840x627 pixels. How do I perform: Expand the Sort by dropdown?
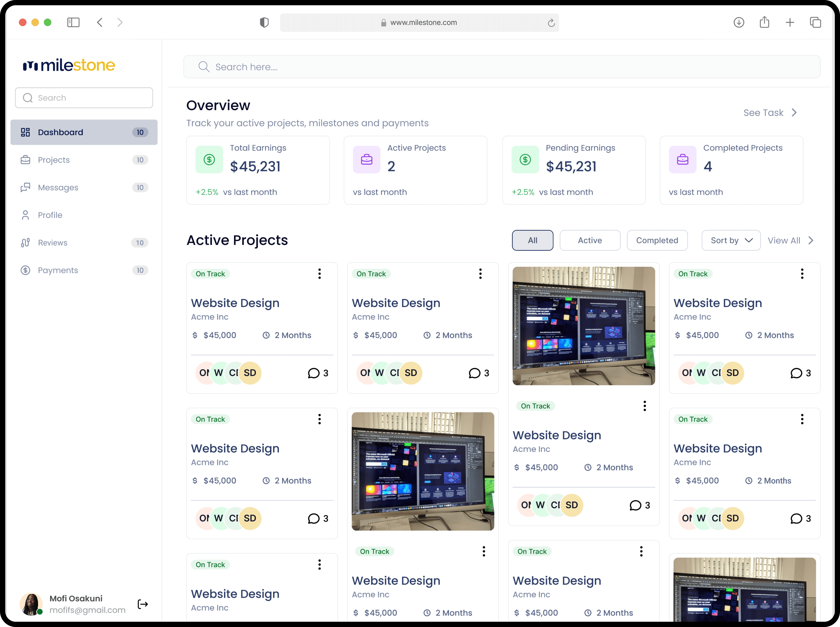[x=731, y=240]
